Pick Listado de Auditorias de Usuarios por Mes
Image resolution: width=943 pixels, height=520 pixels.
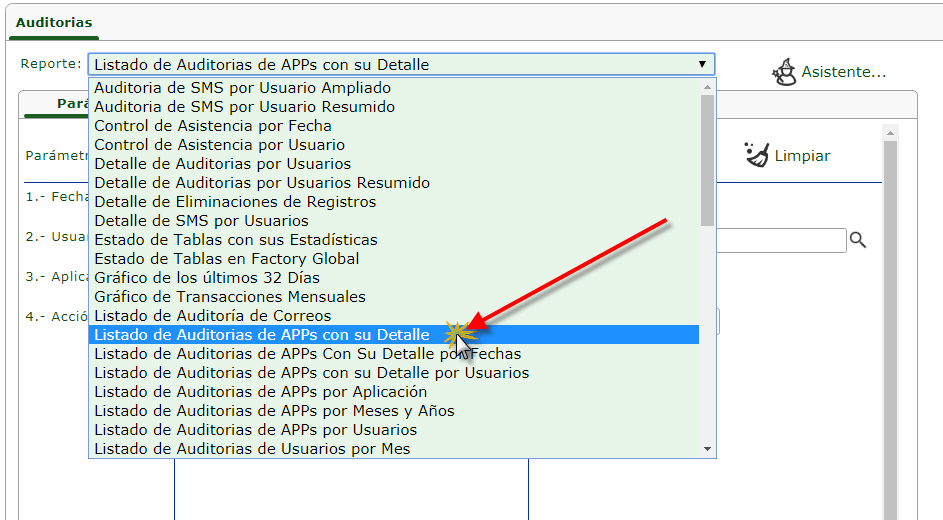[393, 449]
